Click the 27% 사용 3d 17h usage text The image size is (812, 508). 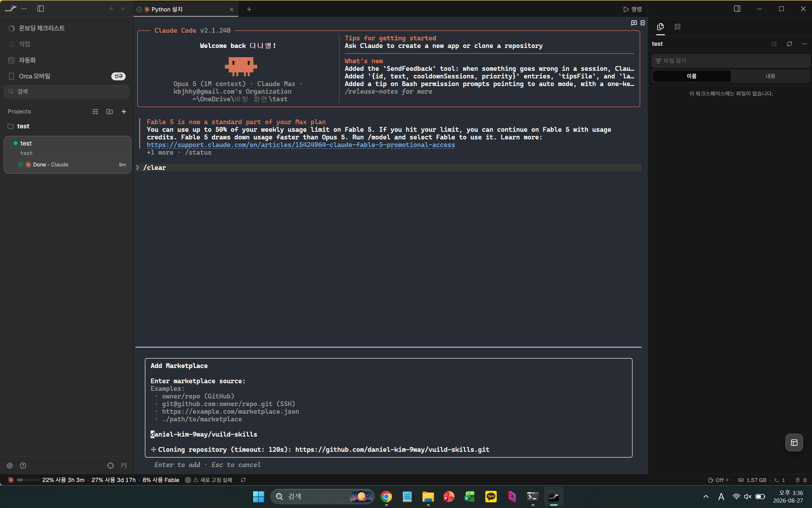(x=114, y=480)
